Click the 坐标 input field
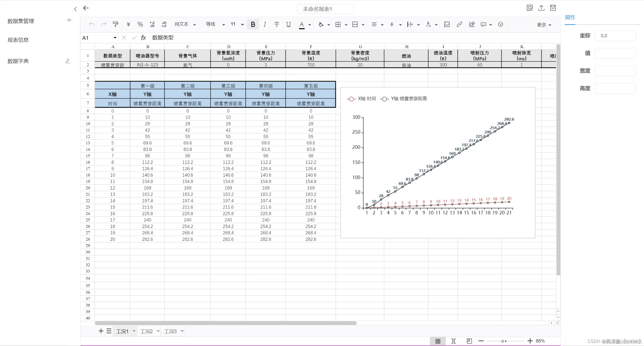The height and width of the screenshot is (346, 644). point(615,36)
